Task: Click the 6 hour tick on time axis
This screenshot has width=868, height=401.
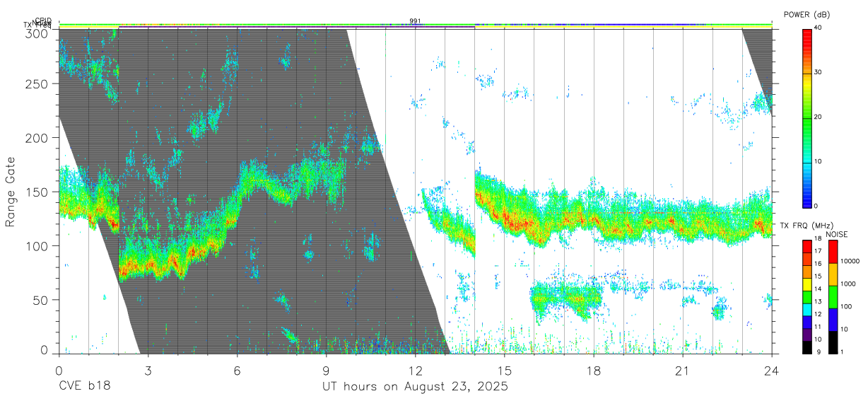Action: coord(237,370)
